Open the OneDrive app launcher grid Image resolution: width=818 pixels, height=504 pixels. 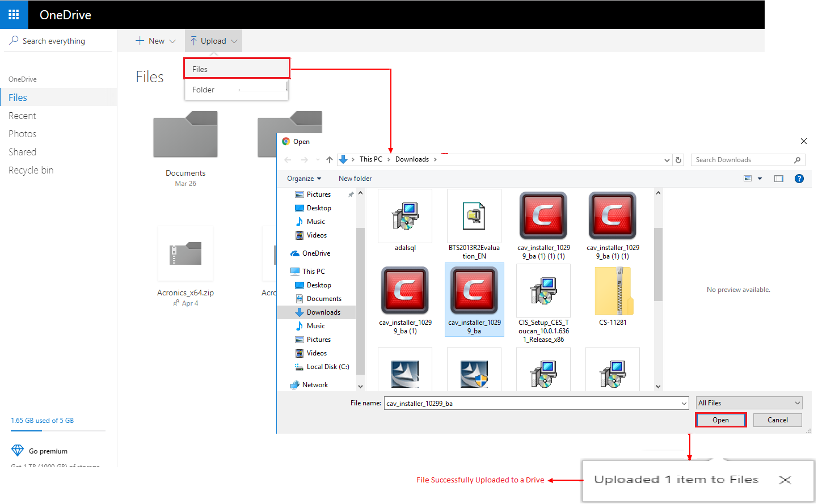pos(14,15)
